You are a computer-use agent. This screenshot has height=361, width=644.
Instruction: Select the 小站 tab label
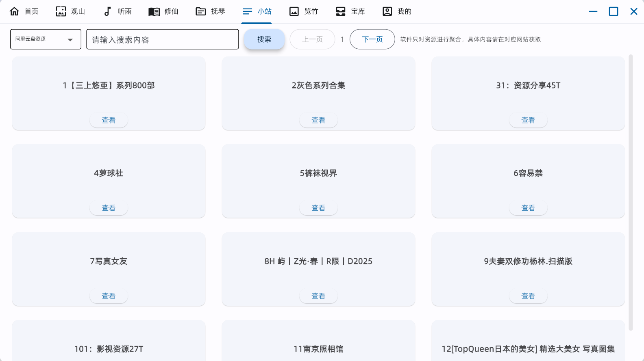click(265, 11)
